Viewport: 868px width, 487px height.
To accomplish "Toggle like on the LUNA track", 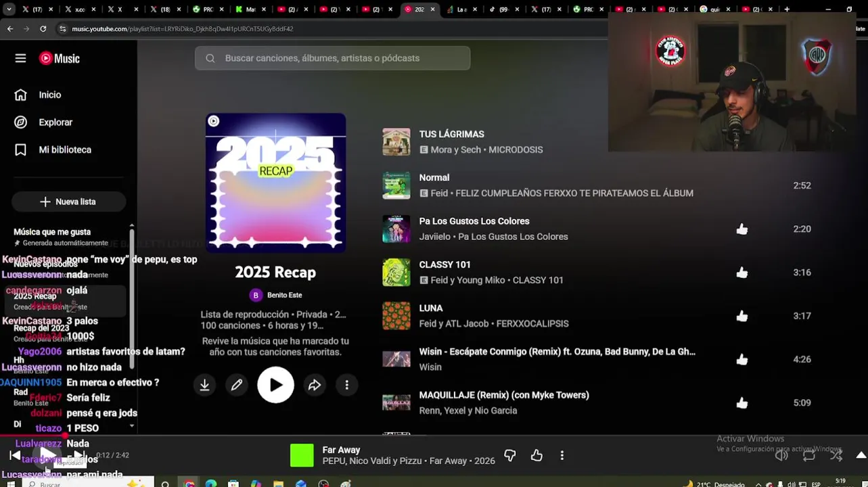I will (742, 316).
